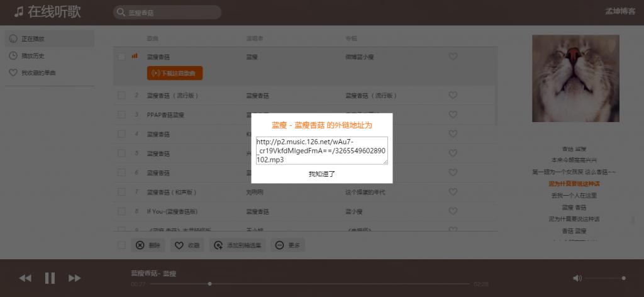Mute with the speaker volume icon
The height and width of the screenshot is (297, 644).
tap(577, 278)
